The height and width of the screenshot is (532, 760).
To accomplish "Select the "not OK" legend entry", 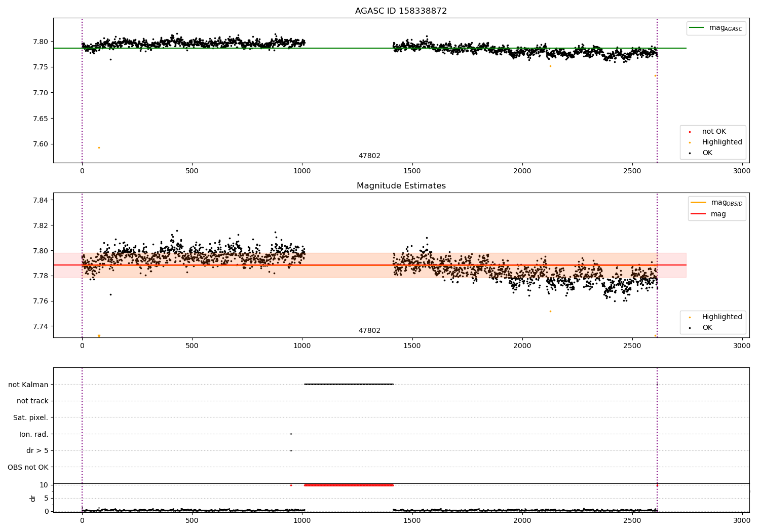I will pos(714,132).
